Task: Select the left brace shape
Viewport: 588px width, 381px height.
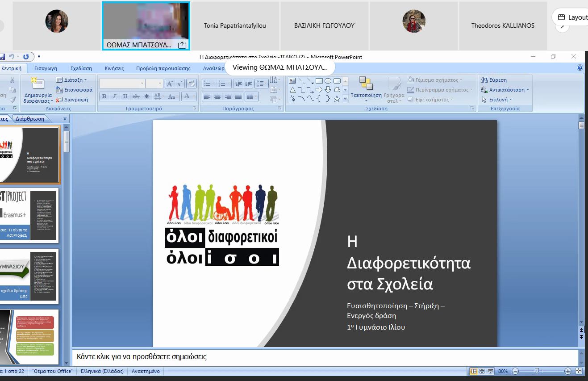Action: [x=319, y=99]
